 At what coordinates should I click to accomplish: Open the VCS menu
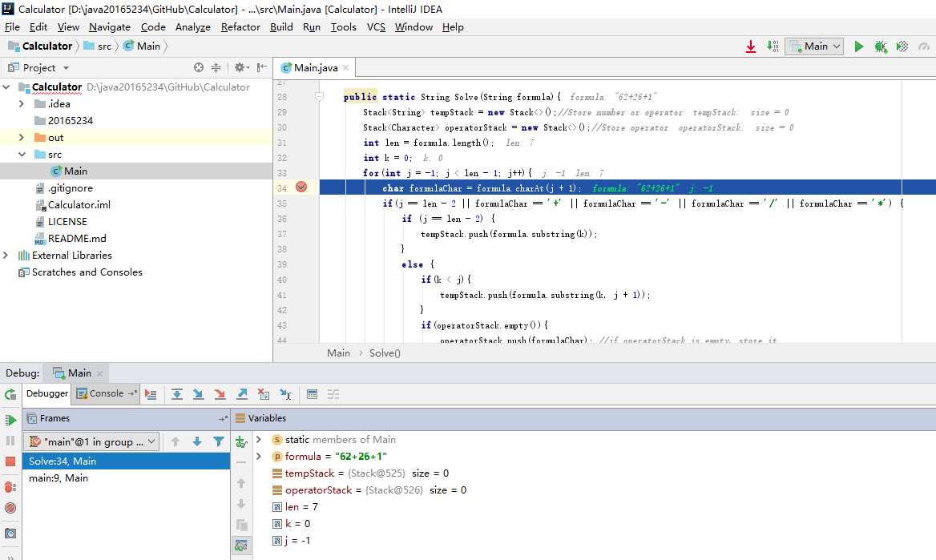376,27
